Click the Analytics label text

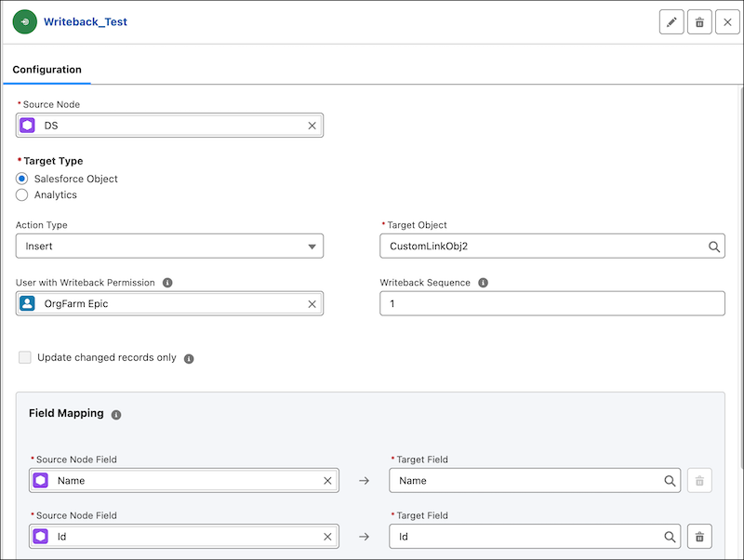coord(56,195)
